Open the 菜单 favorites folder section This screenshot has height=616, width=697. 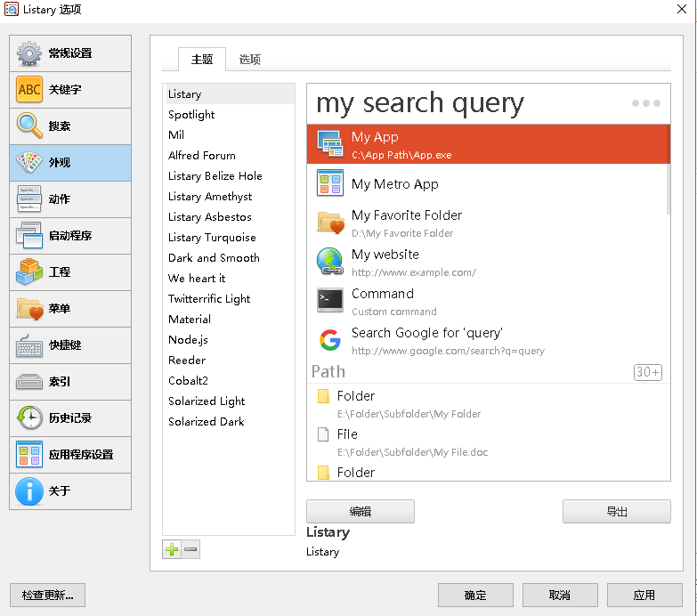tap(70, 308)
